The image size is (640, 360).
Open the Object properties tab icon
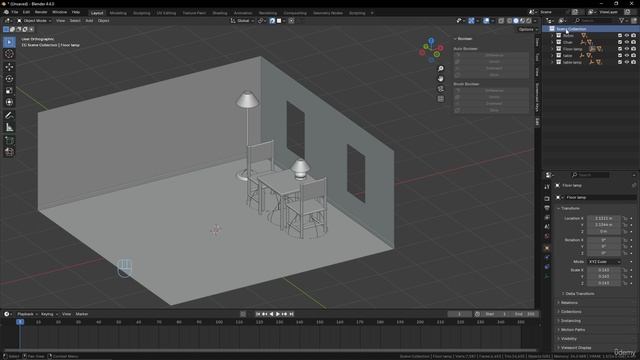click(547, 248)
